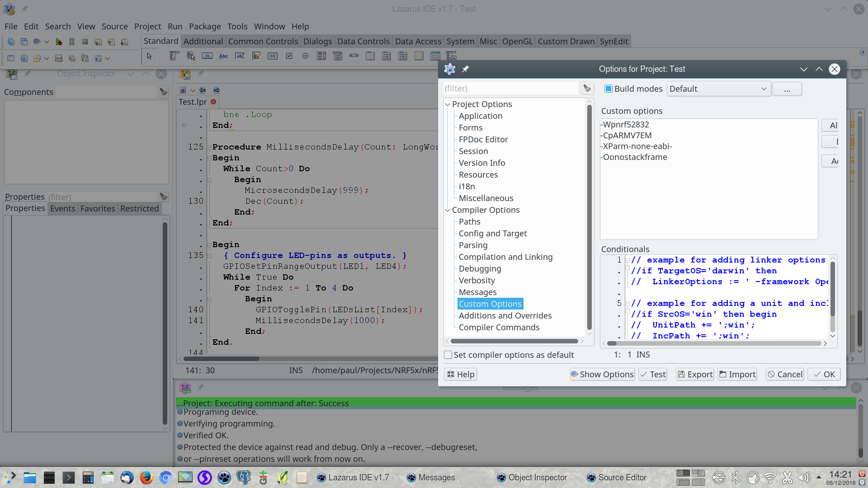Pick the TLabel (Abc) component icon
This screenshot has height=488, width=868.
coord(224,56)
